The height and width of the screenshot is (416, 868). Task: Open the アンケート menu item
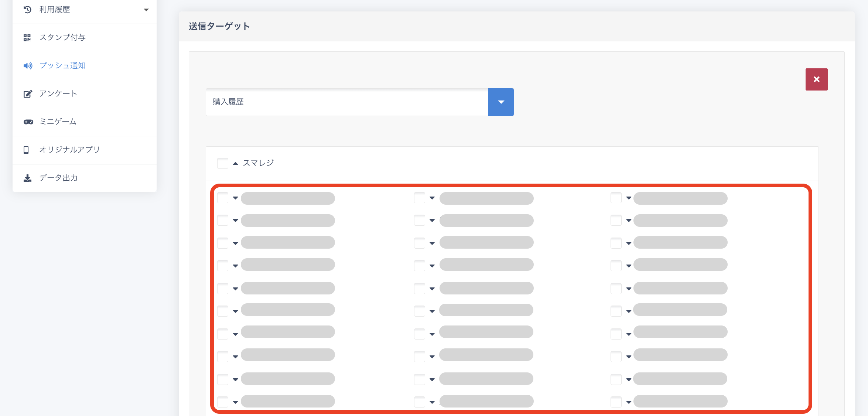(58, 94)
